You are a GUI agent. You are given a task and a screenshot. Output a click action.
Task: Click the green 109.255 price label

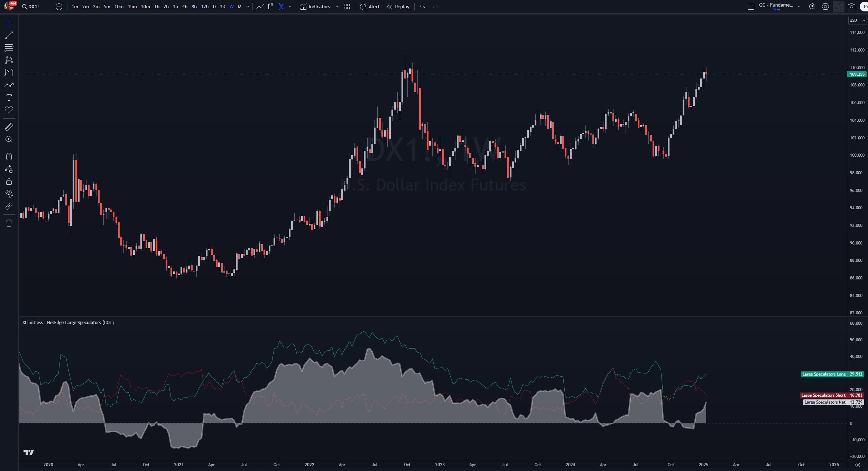[857, 74]
